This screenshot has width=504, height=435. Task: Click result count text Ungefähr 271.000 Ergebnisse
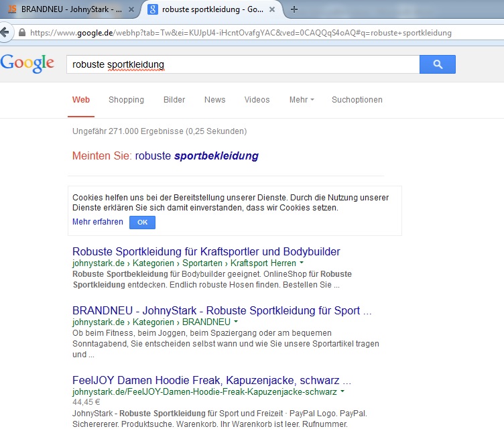coord(160,131)
